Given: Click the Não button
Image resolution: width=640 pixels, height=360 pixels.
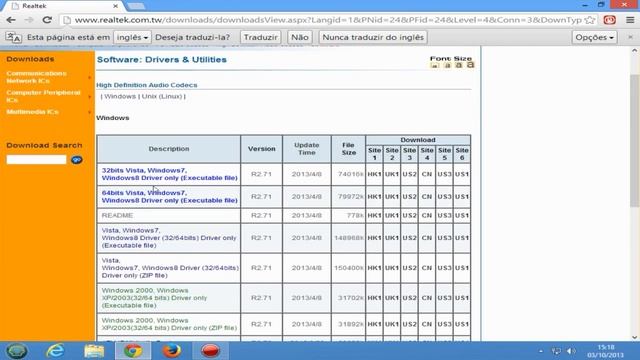Looking at the screenshot, I should tap(300, 37).
